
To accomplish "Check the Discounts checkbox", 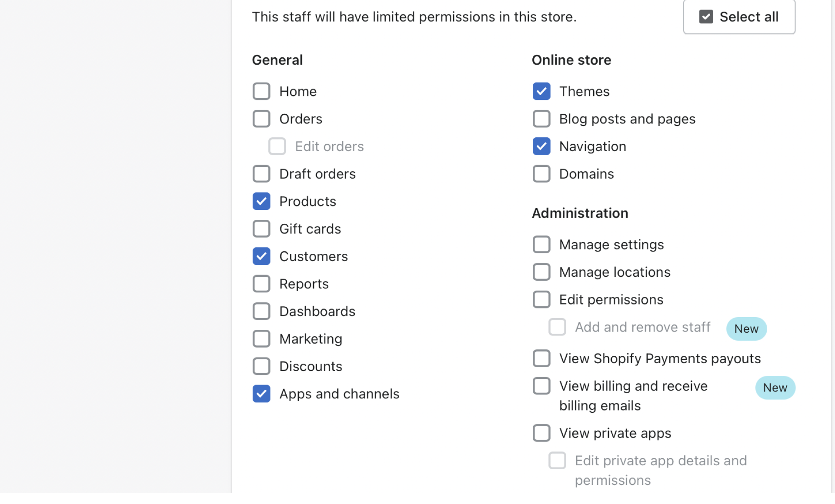I will [261, 367].
